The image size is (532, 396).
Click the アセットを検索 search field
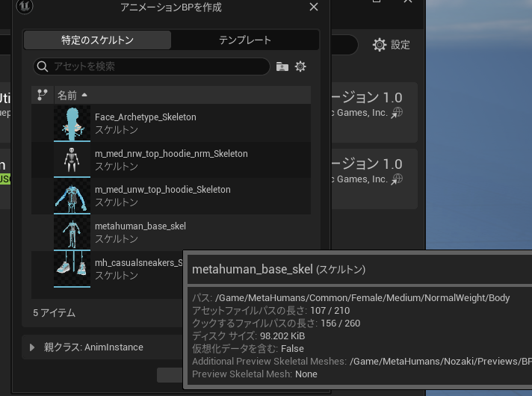click(x=157, y=66)
